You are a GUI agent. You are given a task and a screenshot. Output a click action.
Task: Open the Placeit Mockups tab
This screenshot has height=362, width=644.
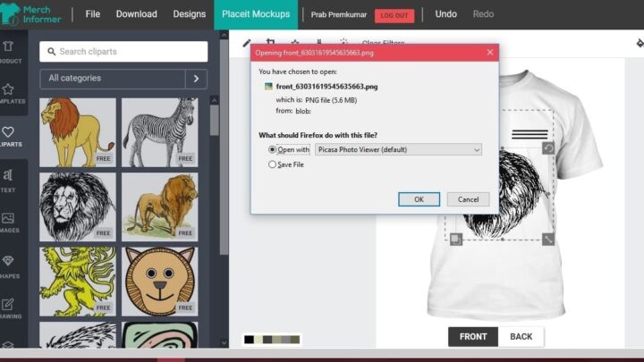[256, 14]
